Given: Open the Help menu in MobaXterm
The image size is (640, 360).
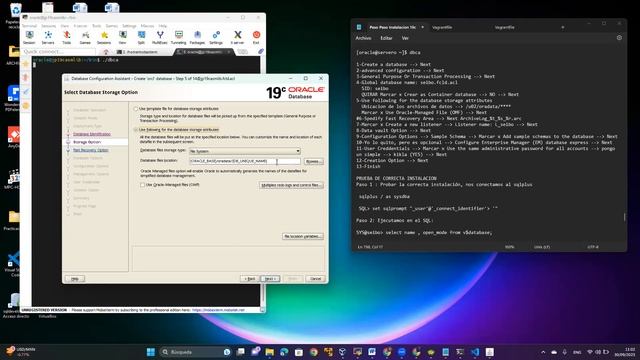Looking at the screenshot, I should click(162, 26).
